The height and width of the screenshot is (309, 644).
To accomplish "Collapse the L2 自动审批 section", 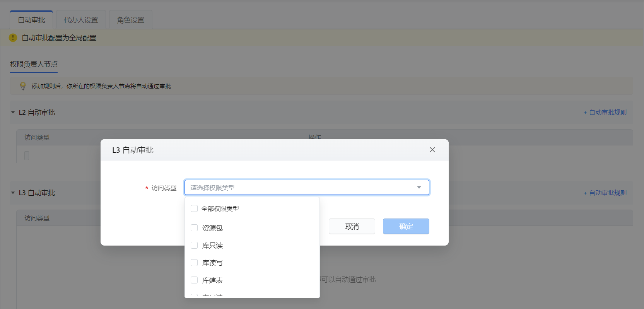I will [13, 112].
